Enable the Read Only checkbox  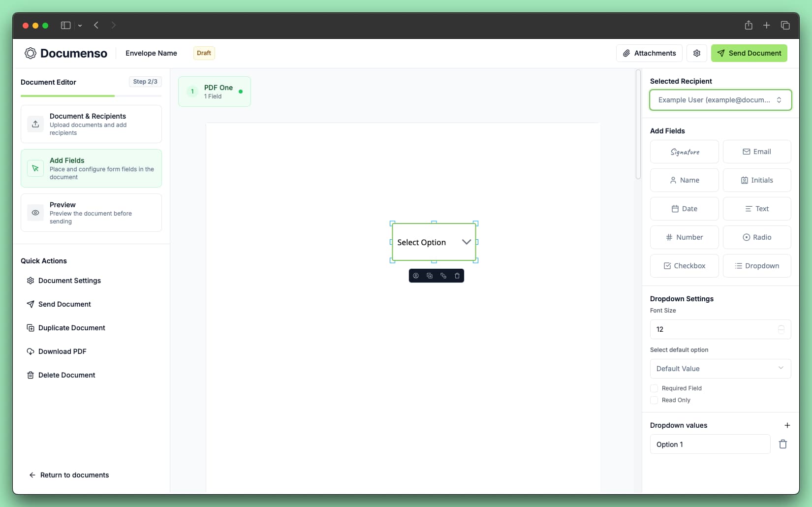coord(654,400)
